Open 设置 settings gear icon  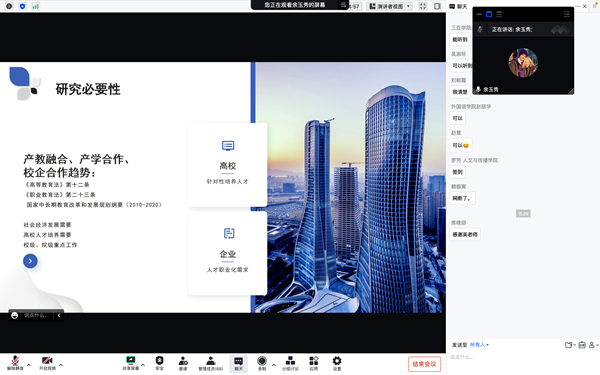point(337,363)
